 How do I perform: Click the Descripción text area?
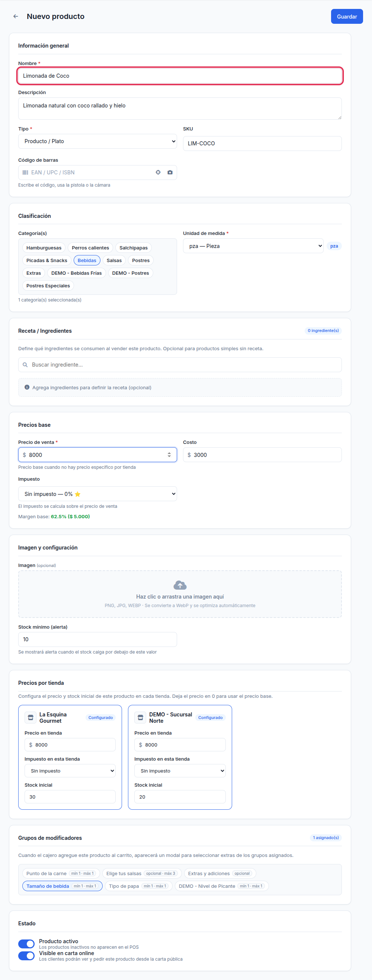click(x=180, y=109)
